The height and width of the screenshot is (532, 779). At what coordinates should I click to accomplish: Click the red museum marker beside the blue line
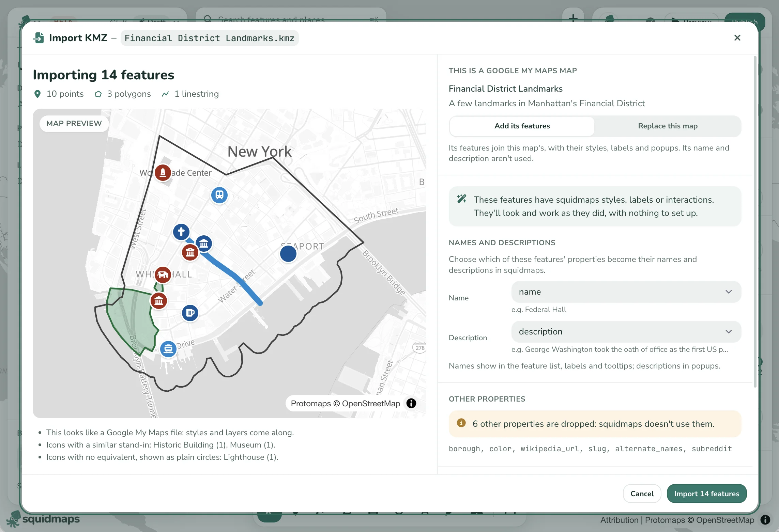tap(190, 252)
